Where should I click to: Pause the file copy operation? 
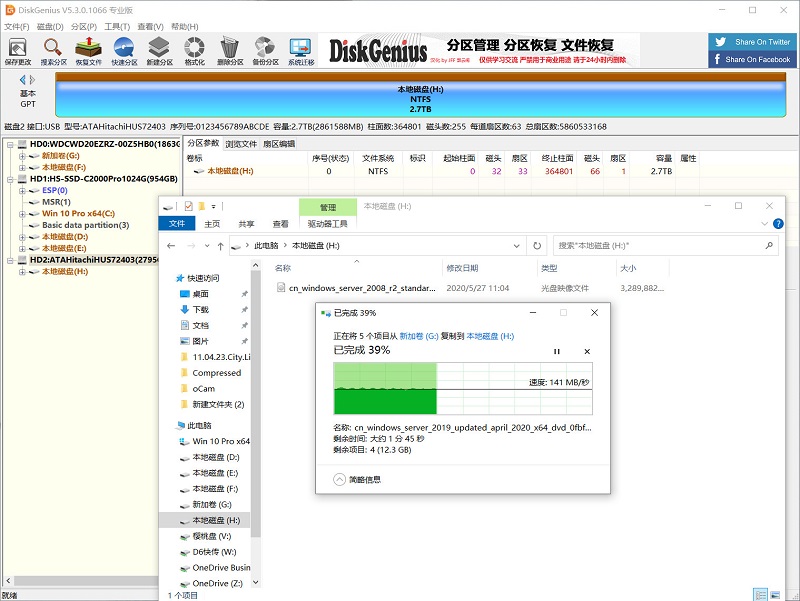coord(557,352)
